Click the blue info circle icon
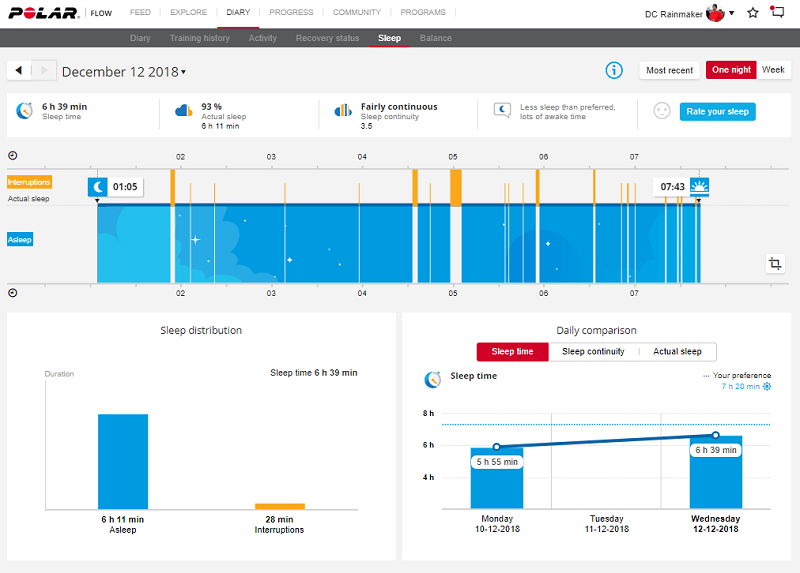Image resolution: width=800 pixels, height=573 pixels. point(614,70)
